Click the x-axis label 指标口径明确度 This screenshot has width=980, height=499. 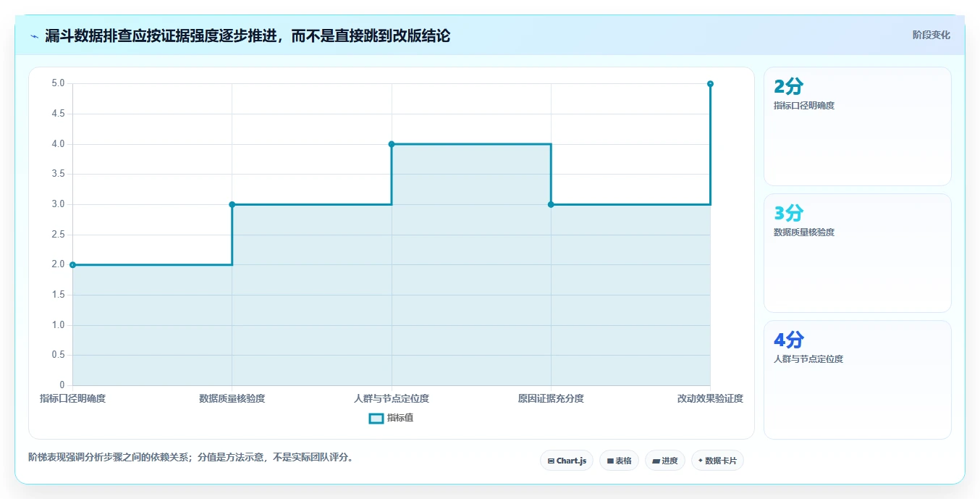pos(72,398)
